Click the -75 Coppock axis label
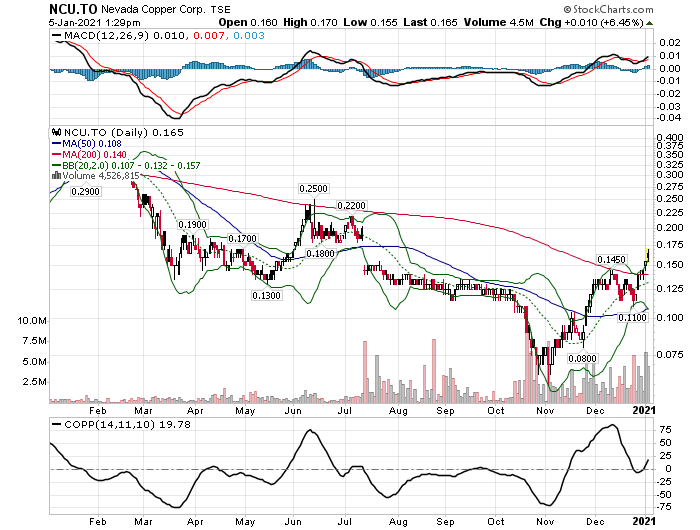The width and height of the screenshot is (700, 530). (x=663, y=507)
